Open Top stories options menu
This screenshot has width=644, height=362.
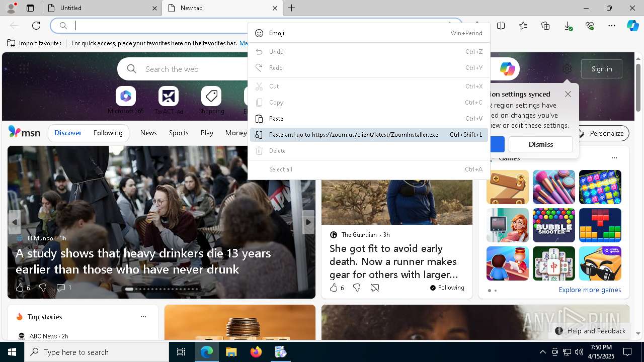point(143,317)
